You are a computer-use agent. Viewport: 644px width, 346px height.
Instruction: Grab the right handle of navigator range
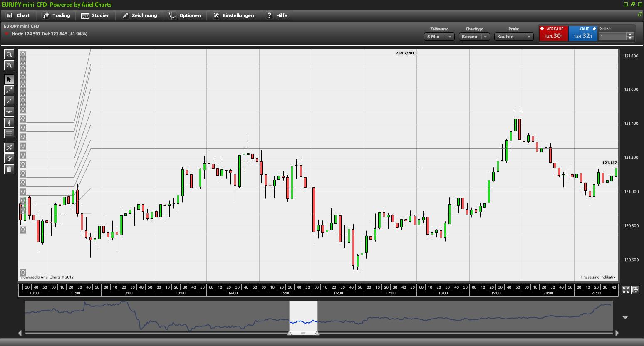(x=317, y=333)
